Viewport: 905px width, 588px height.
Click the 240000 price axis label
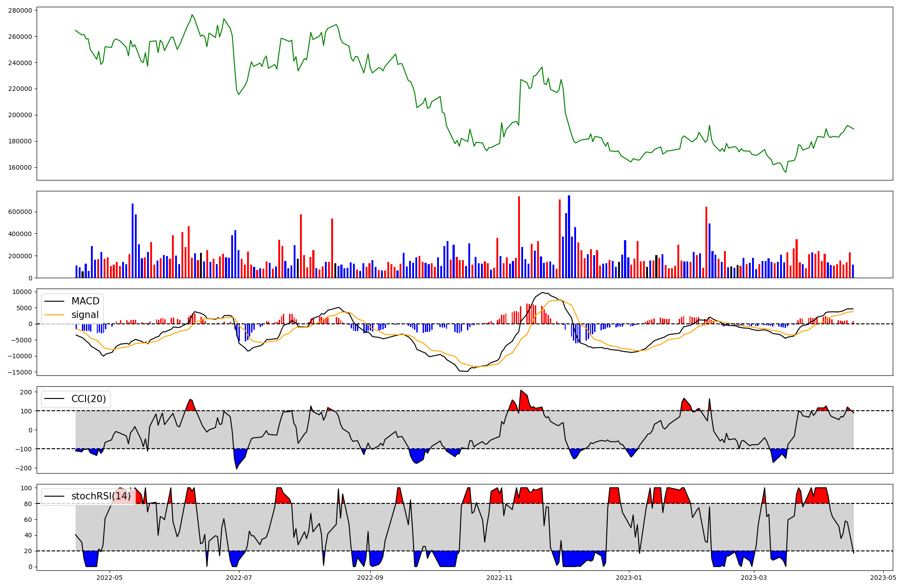point(20,63)
